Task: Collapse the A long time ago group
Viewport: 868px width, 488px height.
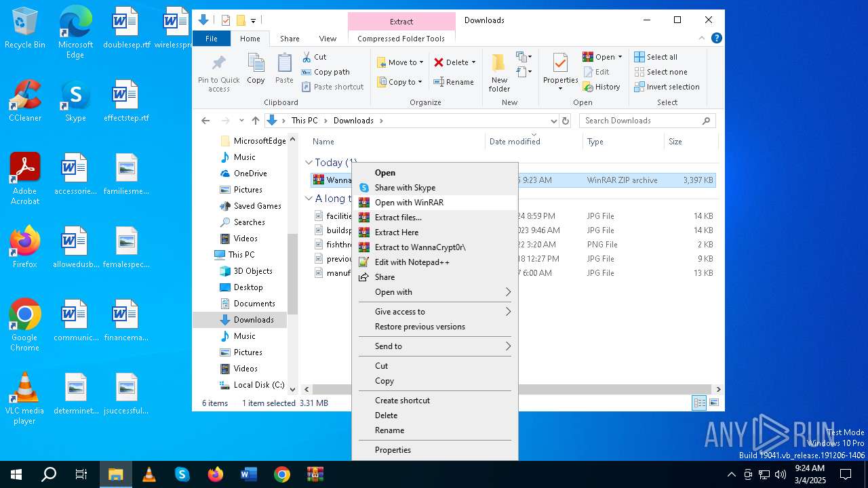Action: pos(309,199)
